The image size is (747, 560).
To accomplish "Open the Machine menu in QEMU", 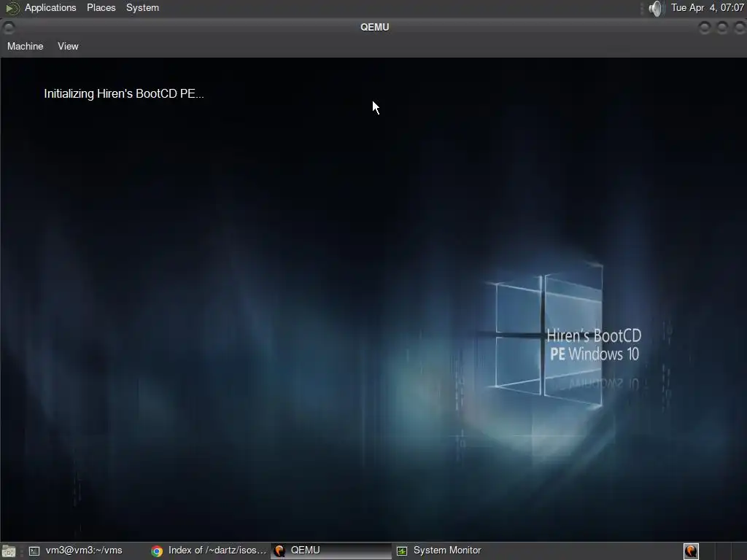I will click(x=26, y=46).
